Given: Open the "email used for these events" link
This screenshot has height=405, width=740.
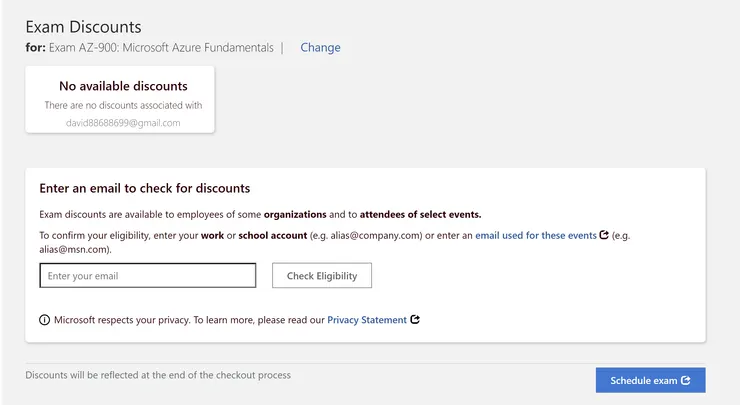Looking at the screenshot, I should click(535, 236).
